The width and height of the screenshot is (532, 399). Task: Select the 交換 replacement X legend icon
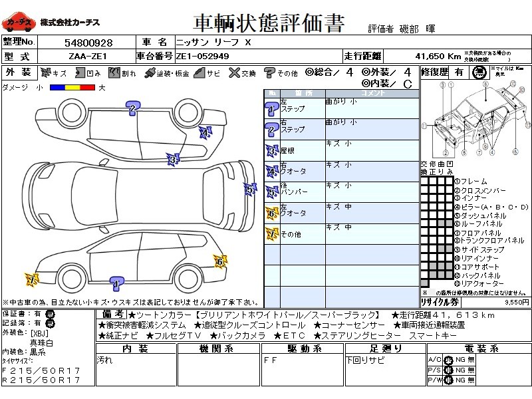tap(234, 73)
